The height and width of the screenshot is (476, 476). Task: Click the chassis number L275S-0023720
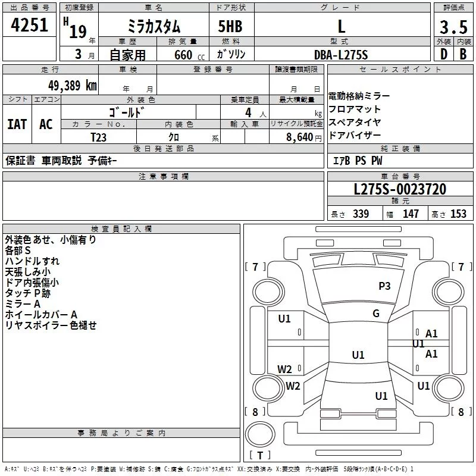tap(400, 189)
